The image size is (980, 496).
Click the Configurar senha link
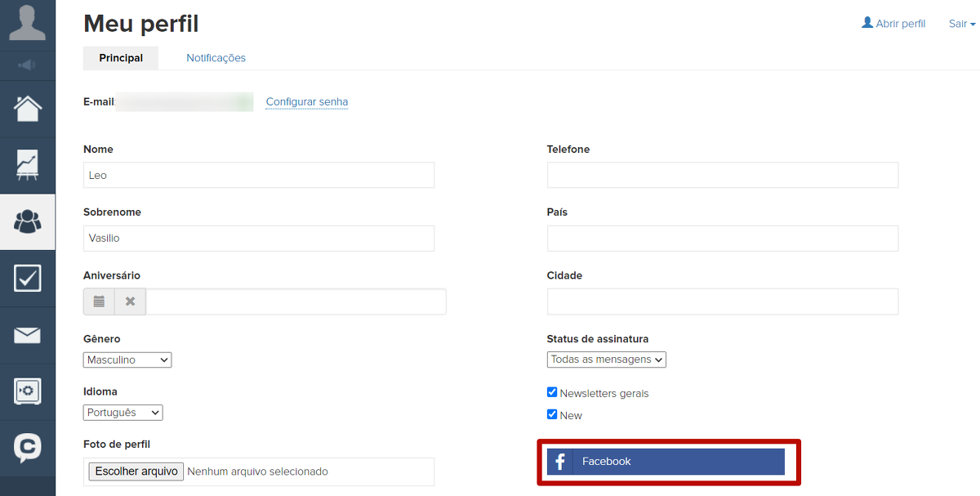[307, 102]
